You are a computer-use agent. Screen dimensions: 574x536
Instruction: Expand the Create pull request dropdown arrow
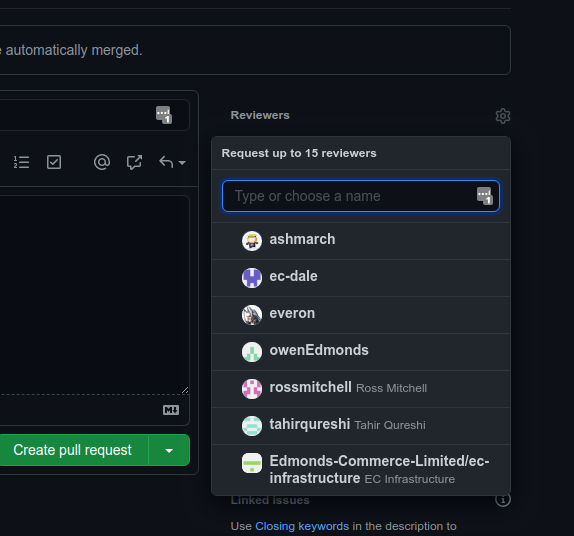169,450
